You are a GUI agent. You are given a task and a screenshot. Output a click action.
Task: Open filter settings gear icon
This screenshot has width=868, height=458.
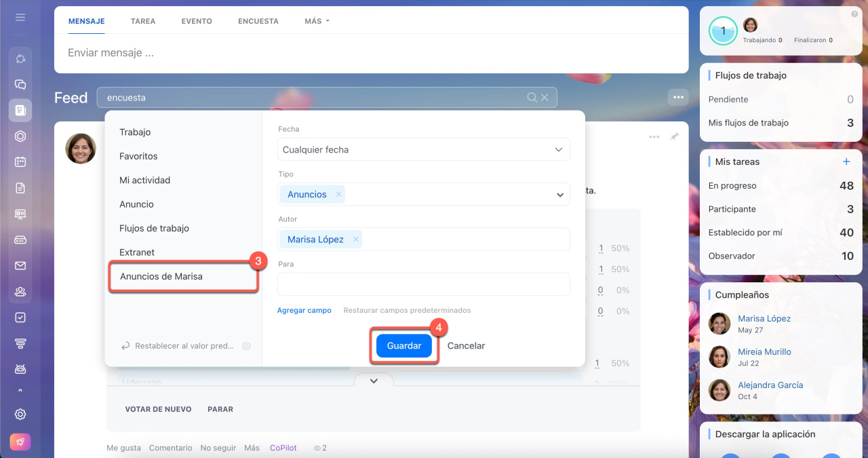246,346
